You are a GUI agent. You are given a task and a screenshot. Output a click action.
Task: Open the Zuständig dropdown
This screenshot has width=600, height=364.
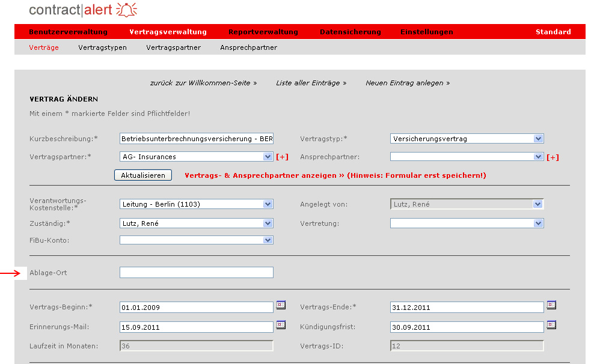(x=268, y=223)
